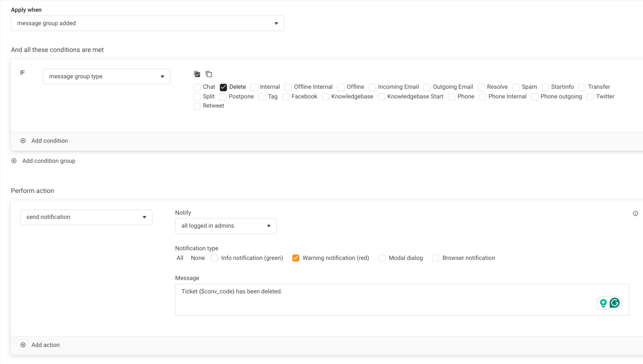The width and height of the screenshot is (643, 364).
Task: Click the info icon in action panel
Action: [635, 214]
